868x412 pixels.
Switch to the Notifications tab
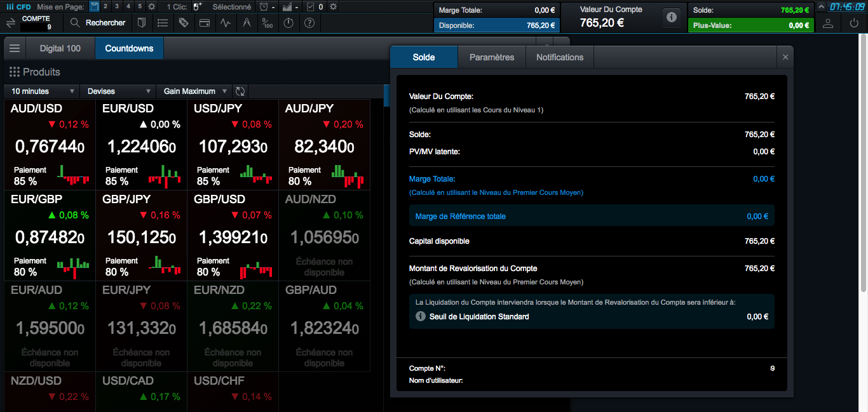560,57
